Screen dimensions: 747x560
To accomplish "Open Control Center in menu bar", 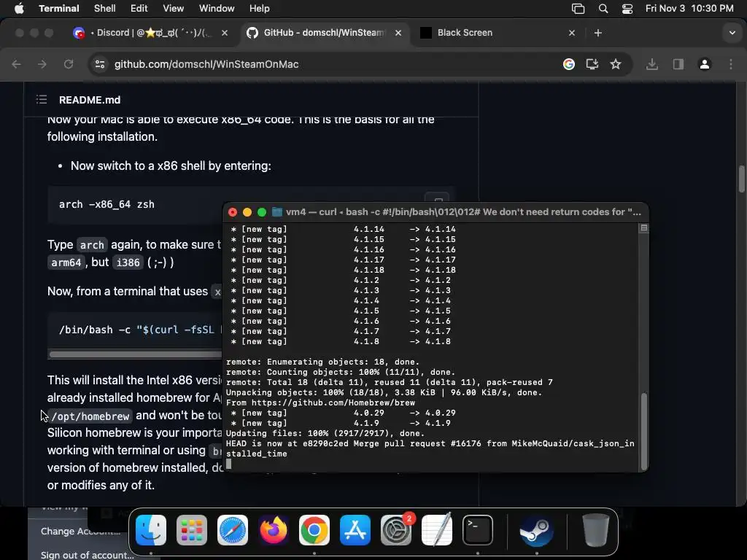I will point(627,9).
